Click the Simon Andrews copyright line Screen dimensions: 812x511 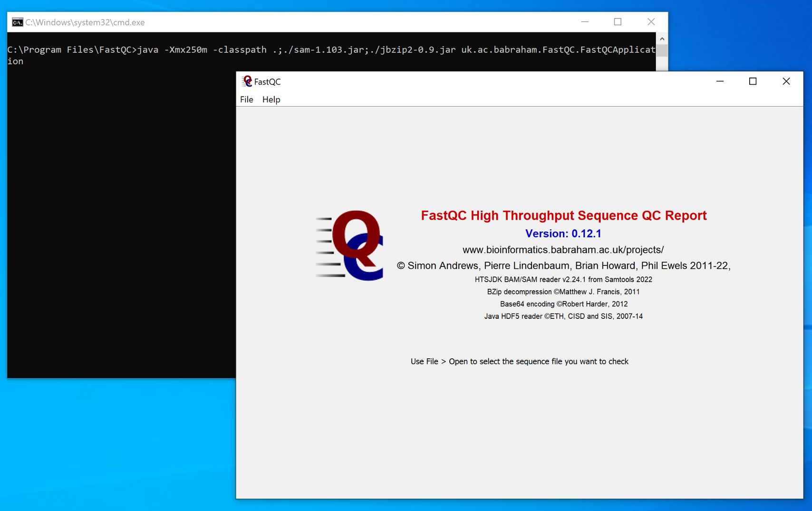(563, 265)
